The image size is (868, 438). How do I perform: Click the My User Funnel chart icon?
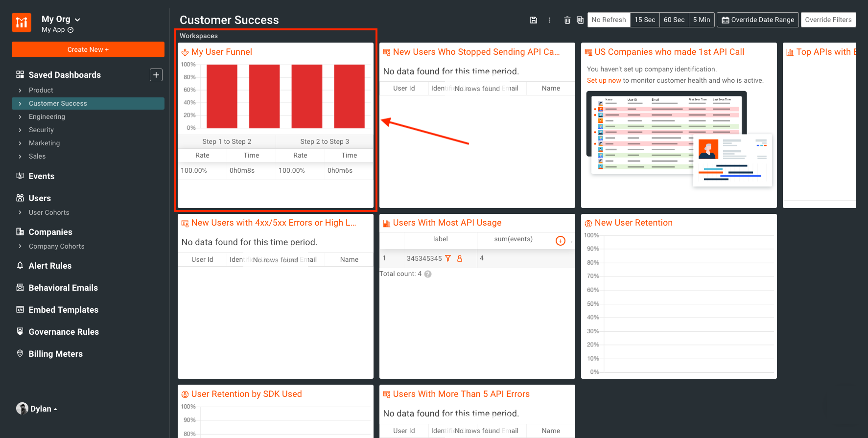185,52
